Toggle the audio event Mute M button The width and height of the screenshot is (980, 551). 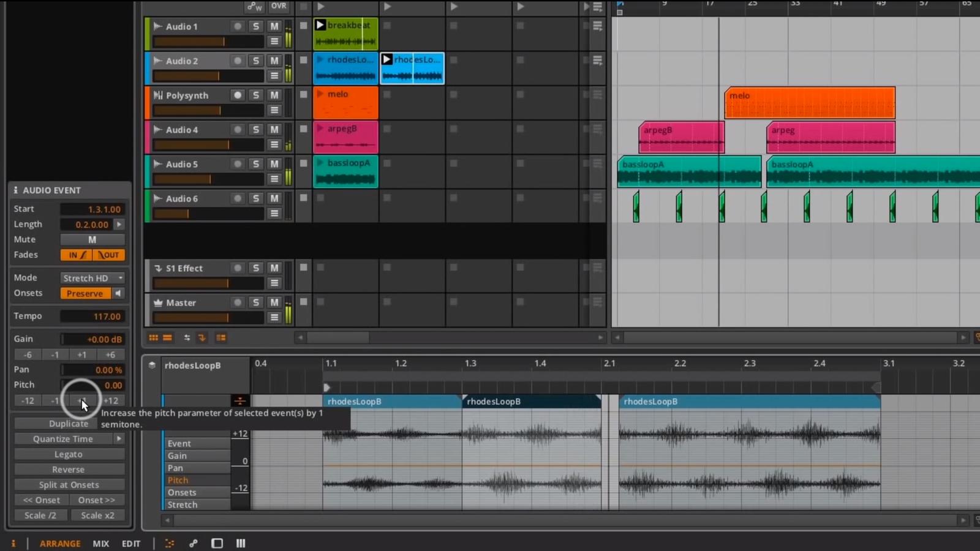coord(92,239)
